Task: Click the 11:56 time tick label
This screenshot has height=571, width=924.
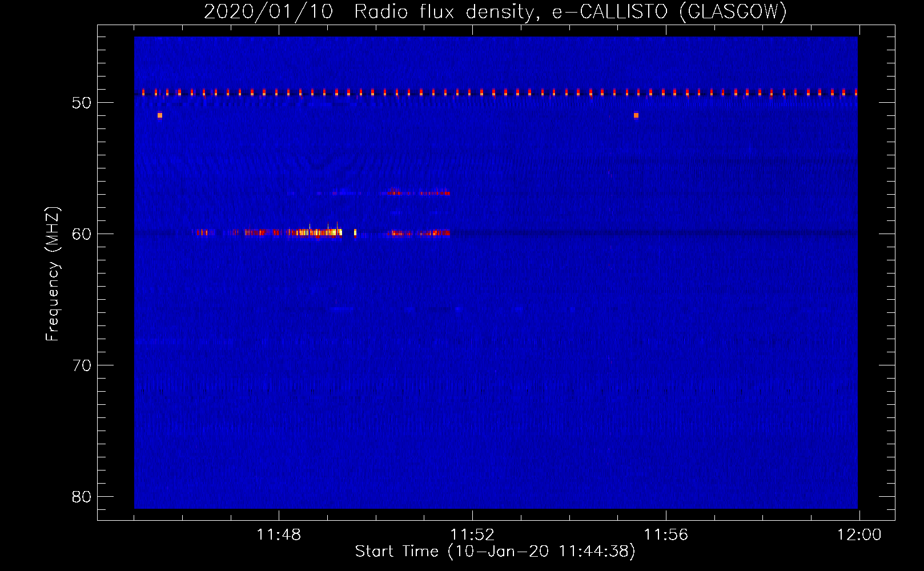Action: (x=666, y=535)
